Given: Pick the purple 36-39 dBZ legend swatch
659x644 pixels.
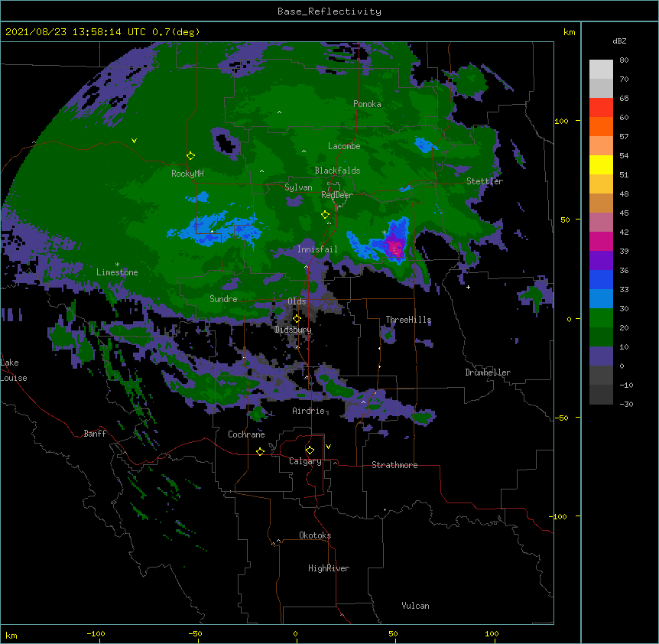Looking at the screenshot, I should pos(601,261).
